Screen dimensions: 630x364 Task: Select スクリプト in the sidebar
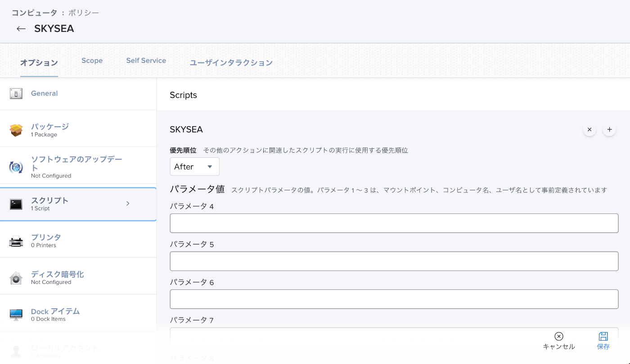pos(78,204)
